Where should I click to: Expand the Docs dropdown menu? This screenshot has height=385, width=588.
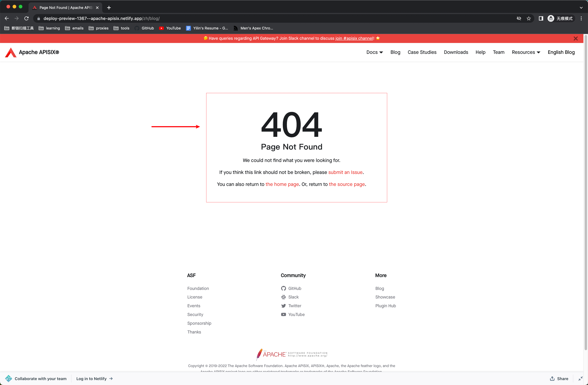coord(374,52)
